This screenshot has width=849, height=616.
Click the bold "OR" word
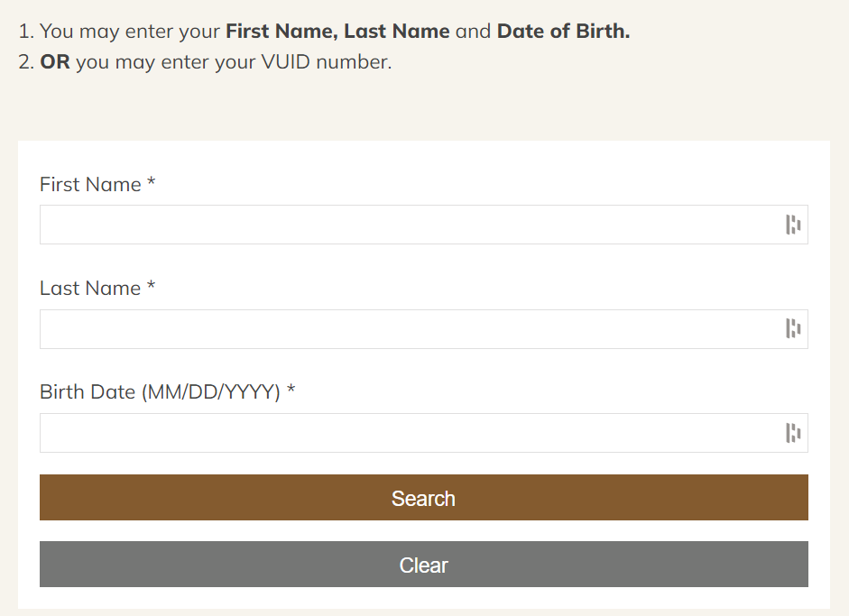click(x=55, y=64)
